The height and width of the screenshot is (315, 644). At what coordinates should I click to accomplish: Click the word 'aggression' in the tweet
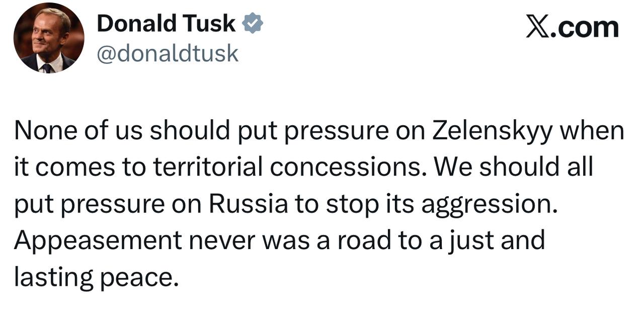coord(489,204)
